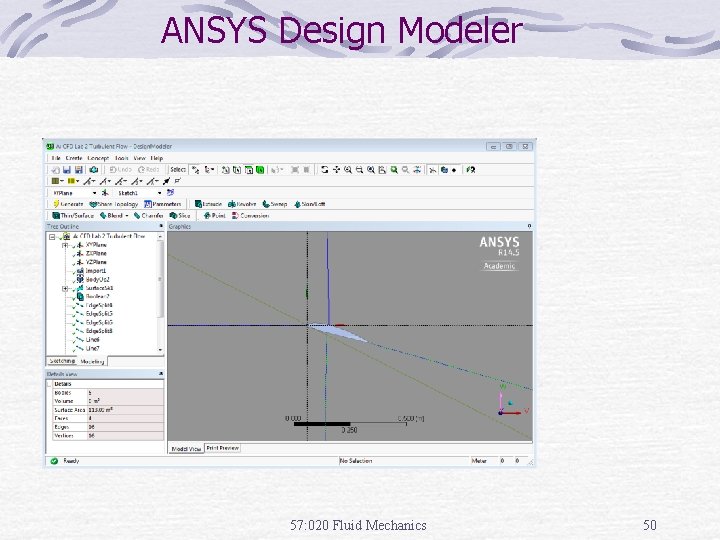Click the Extrude tool
Screen dimensions: 720x540
point(208,204)
